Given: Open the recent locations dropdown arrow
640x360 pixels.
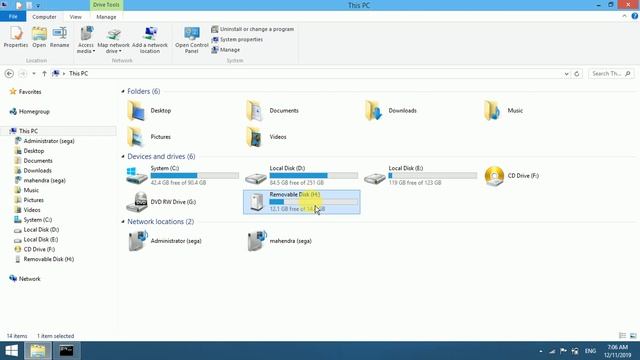Looking at the screenshot, I should pyautogui.click(x=34, y=73).
